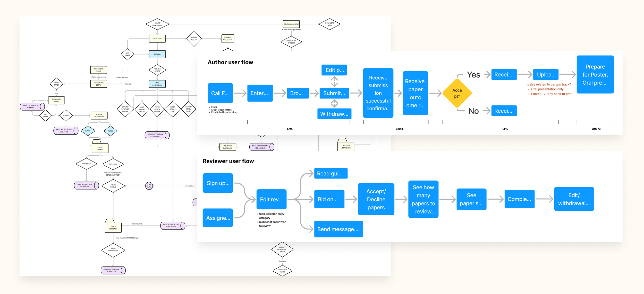The height and width of the screenshot is (294, 644).
Task: Select the Send message... block
Action: (x=338, y=229)
